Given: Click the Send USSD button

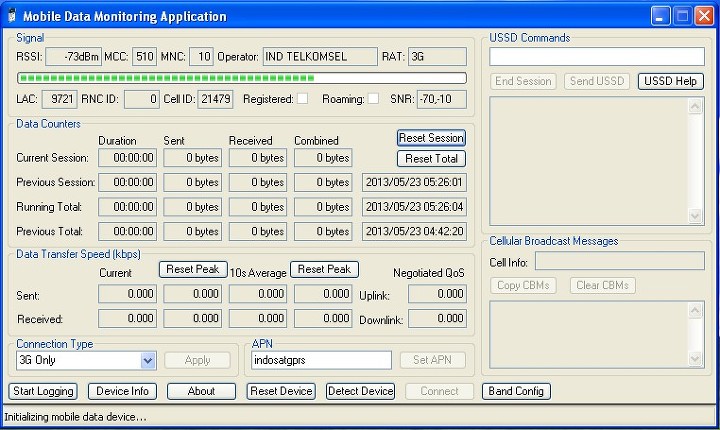Looking at the screenshot, I should (597, 81).
